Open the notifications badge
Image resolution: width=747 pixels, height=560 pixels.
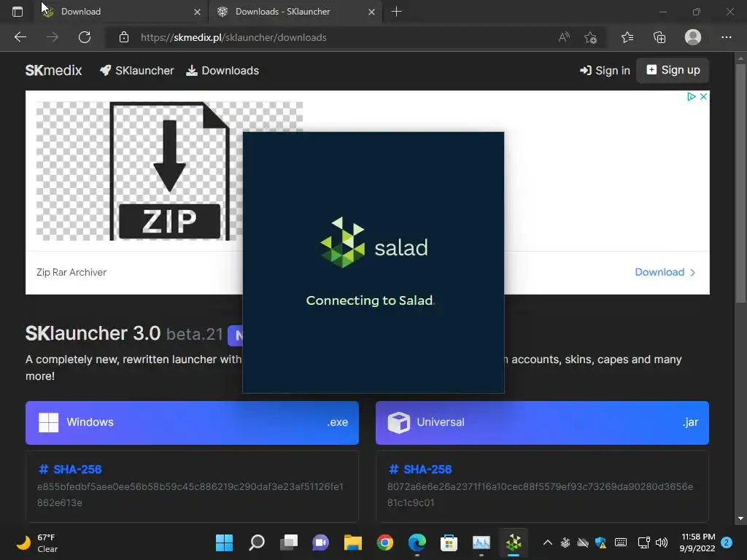(x=727, y=542)
